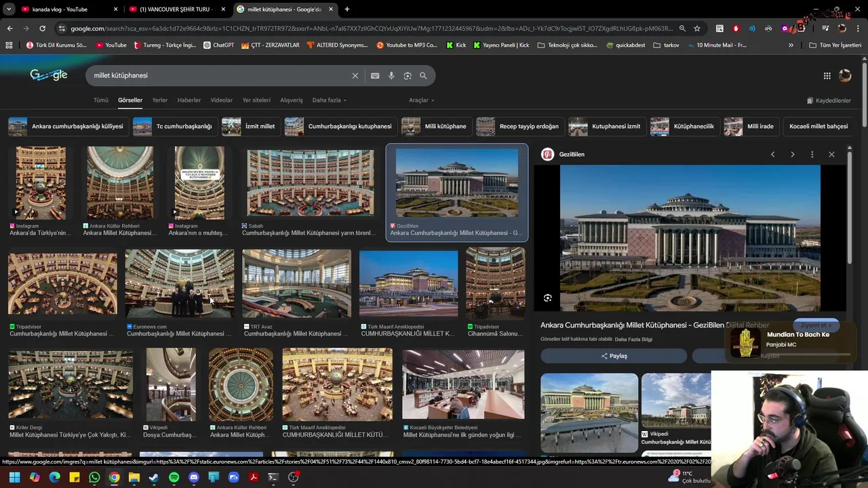Open WhatsApp from the taskbar
868x488 pixels.
point(94,477)
